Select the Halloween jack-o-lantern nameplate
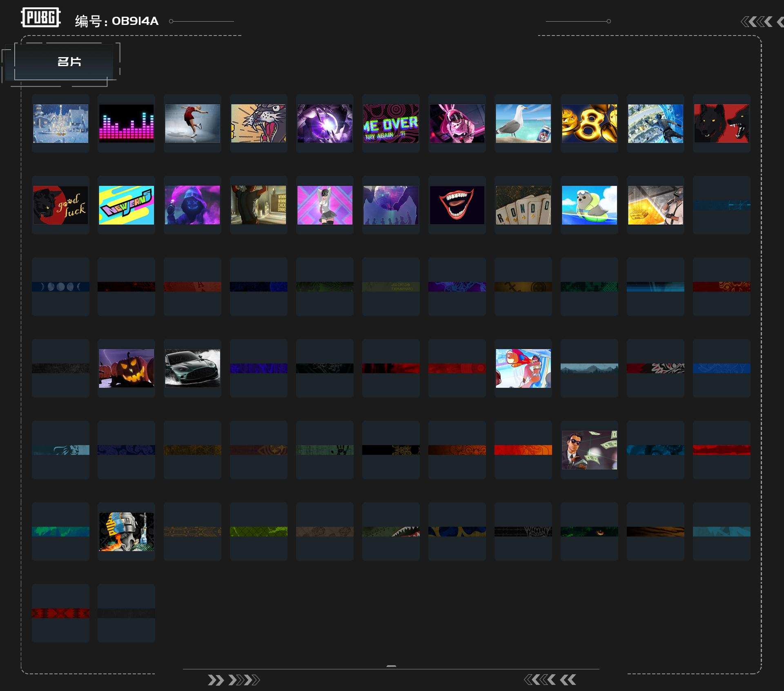Viewport: 784px width, 691px height. coord(127,368)
